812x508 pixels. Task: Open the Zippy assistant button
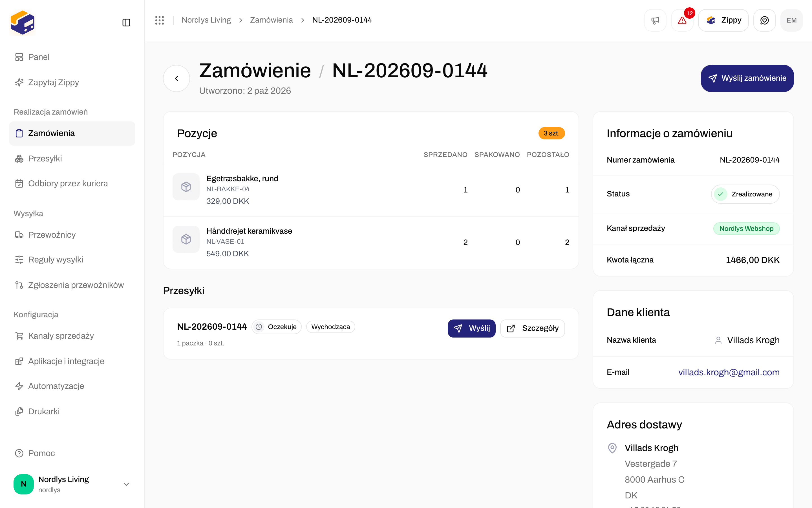click(723, 20)
